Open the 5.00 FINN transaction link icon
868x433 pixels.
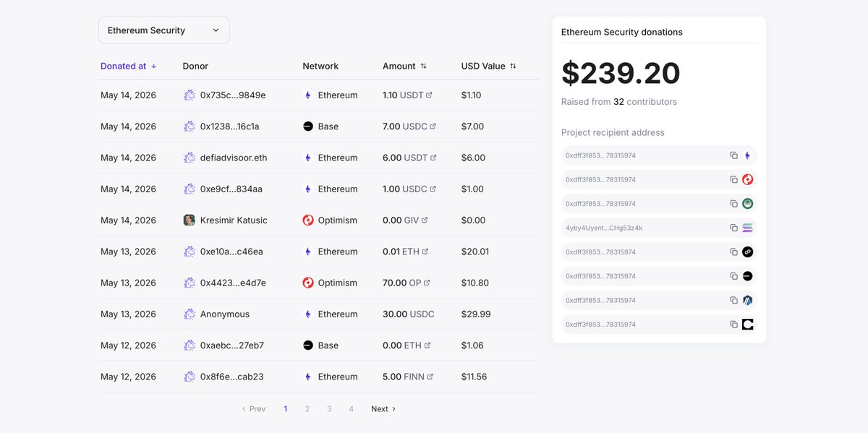click(430, 377)
